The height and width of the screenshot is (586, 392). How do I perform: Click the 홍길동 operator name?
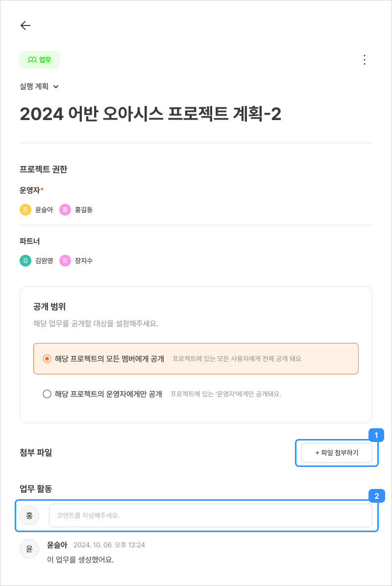point(84,210)
